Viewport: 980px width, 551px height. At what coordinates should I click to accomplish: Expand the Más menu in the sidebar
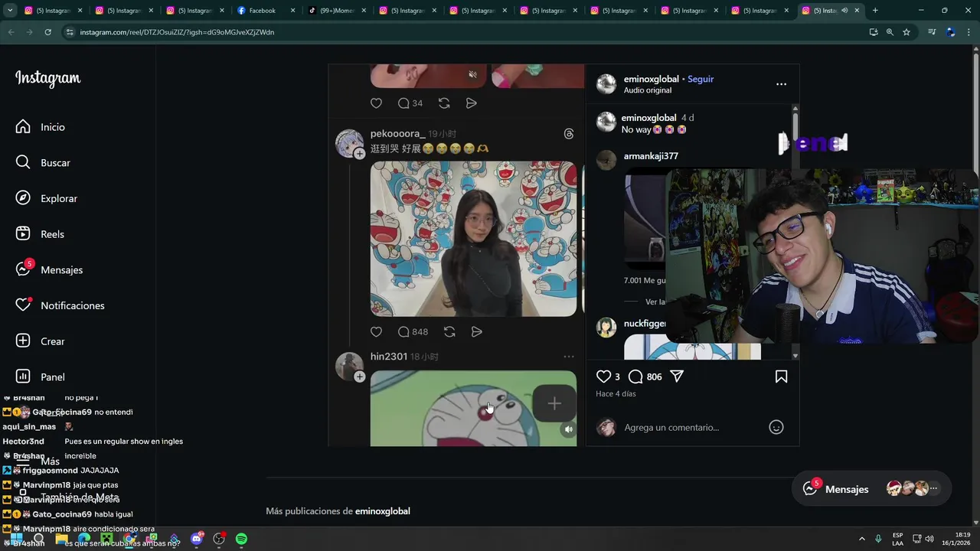(x=38, y=461)
